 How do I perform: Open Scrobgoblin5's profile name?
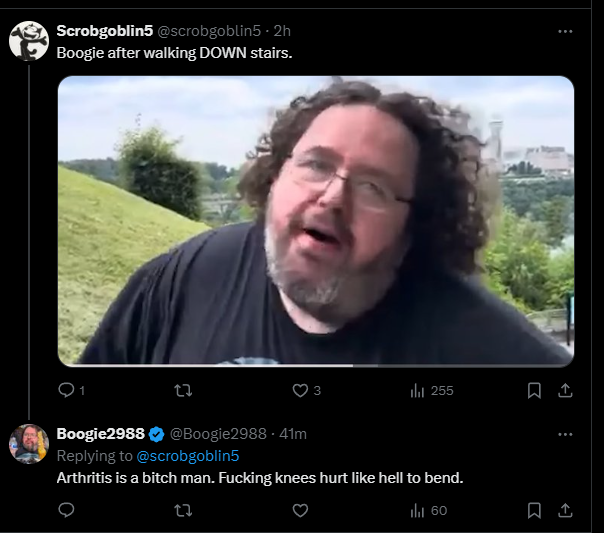pyautogui.click(x=105, y=31)
